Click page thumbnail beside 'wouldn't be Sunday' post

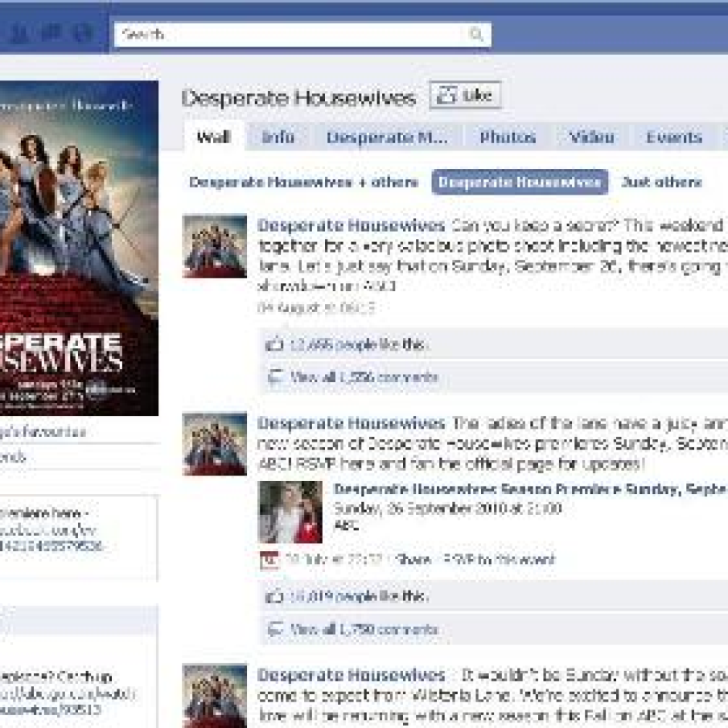[x=215, y=696]
